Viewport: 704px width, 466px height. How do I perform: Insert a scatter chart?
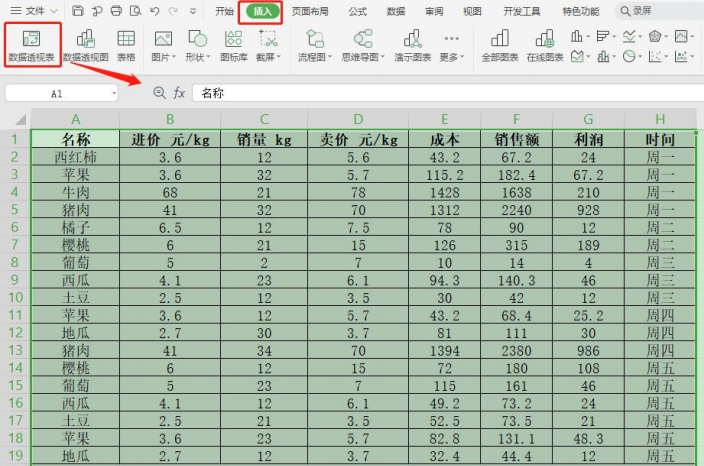pyautogui.click(x=655, y=56)
